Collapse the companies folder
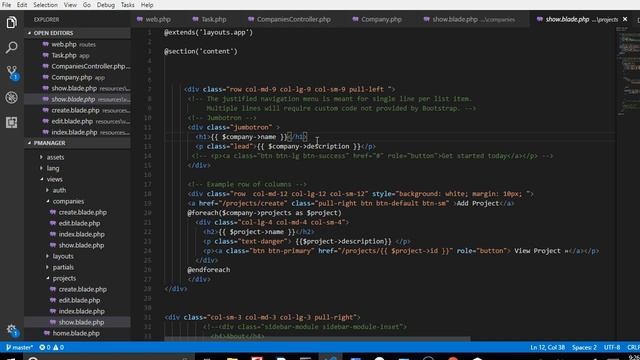 68,201
